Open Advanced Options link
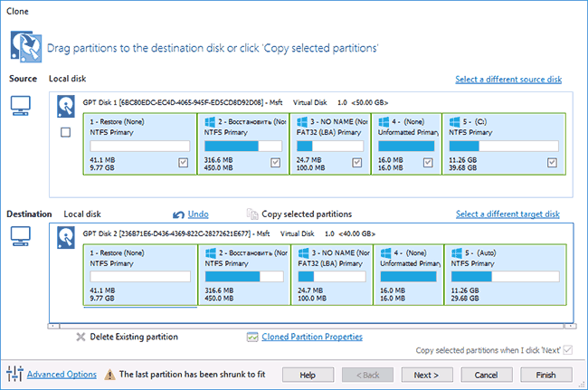 [62, 375]
